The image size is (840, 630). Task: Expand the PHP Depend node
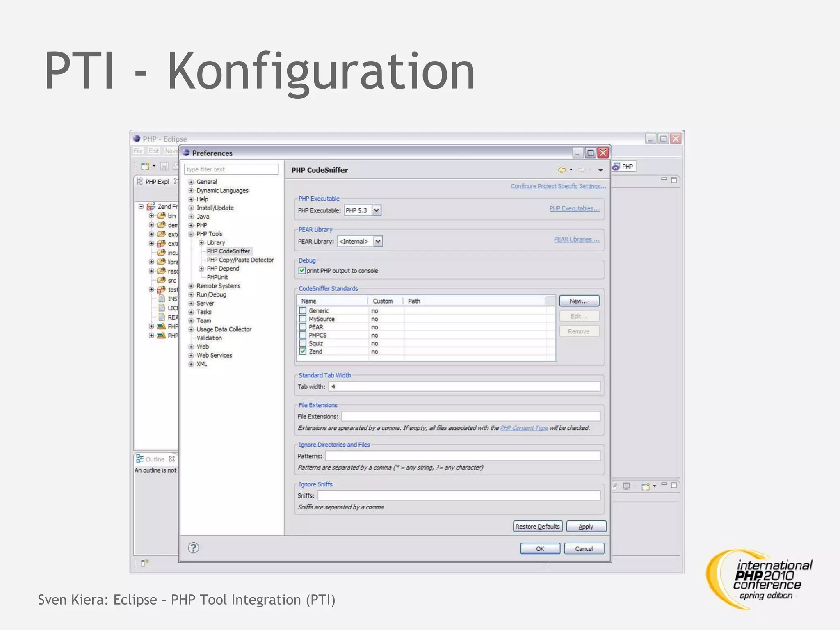click(201, 269)
